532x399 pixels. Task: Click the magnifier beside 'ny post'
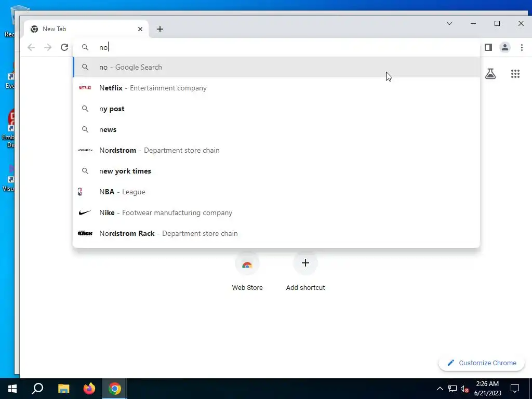pyautogui.click(x=85, y=109)
